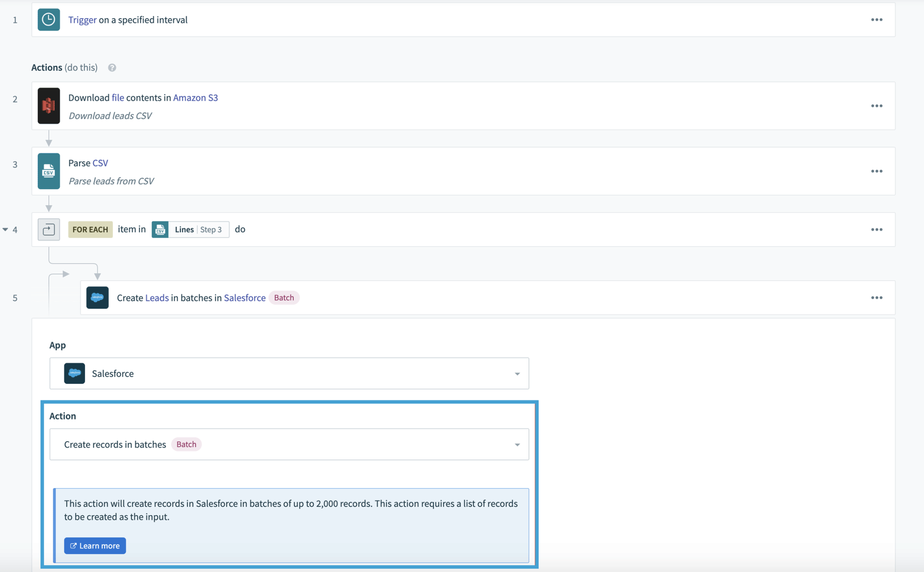
Task: Click the CSV link in step 3
Action: pyautogui.click(x=100, y=163)
